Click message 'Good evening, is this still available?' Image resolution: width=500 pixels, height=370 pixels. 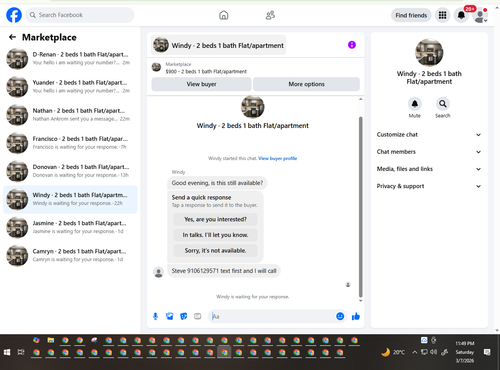[x=217, y=183]
